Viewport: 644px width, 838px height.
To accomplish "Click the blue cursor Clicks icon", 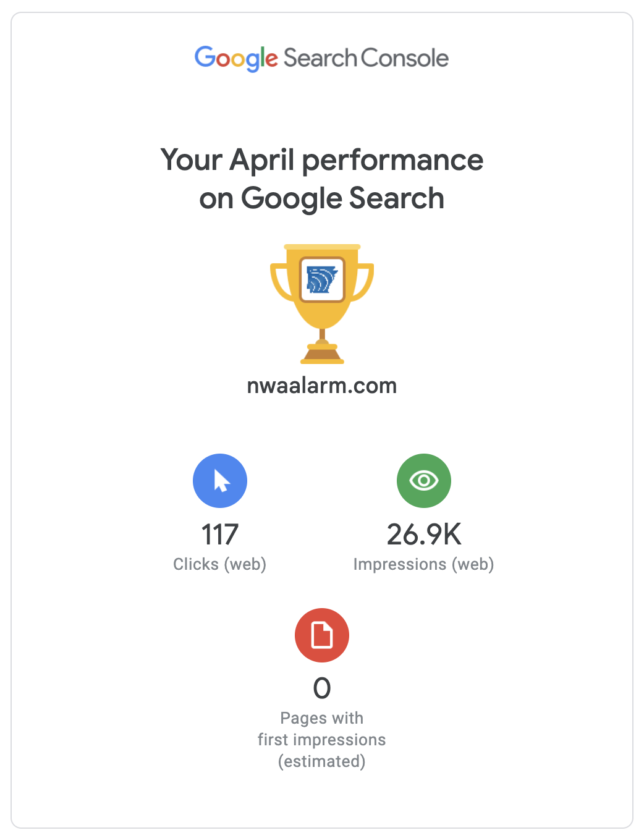I will click(220, 481).
